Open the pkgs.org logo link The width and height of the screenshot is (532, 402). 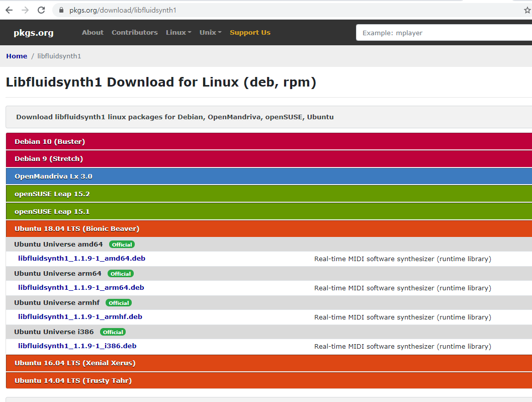[34, 33]
